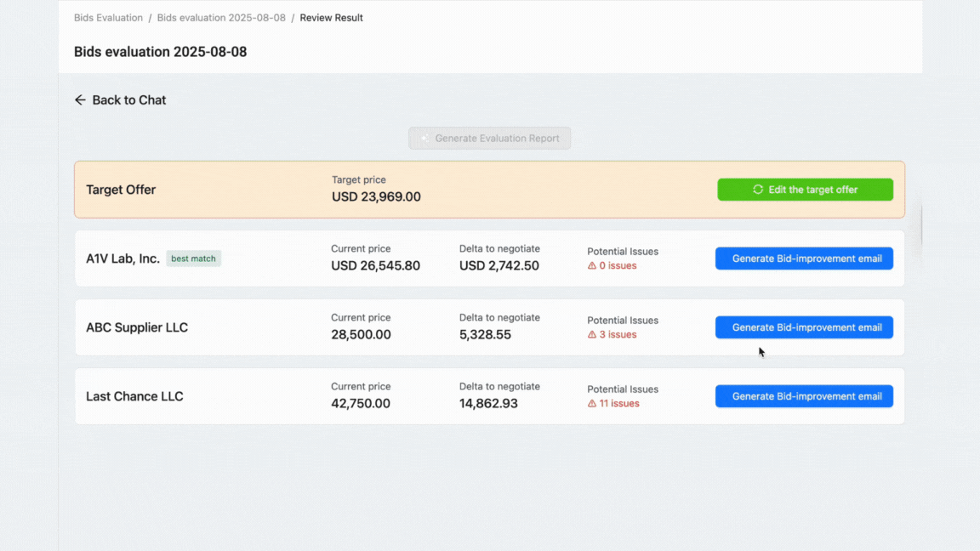Click the Last Chance LLC supplier name
This screenshot has height=551, width=980.
(134, 396)
